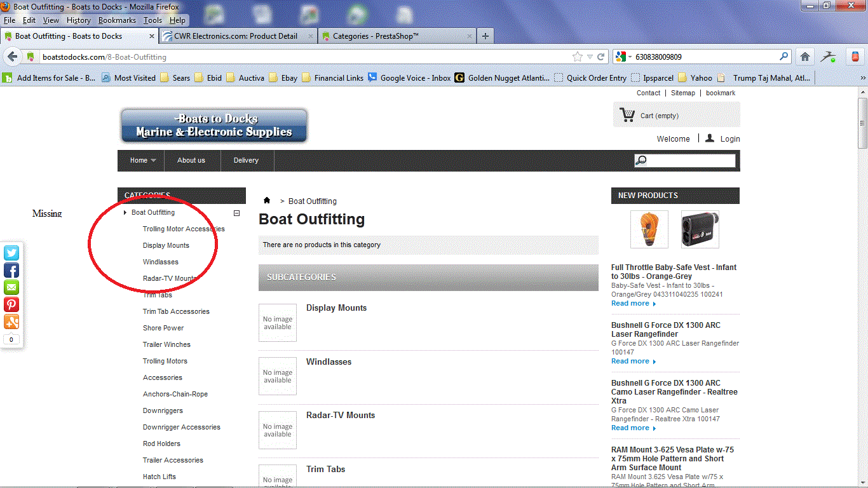Viewport: 868px width, 488px height.
Task: Switch to the CWR Electronics Product Detail tab
Action: [237, 36]
